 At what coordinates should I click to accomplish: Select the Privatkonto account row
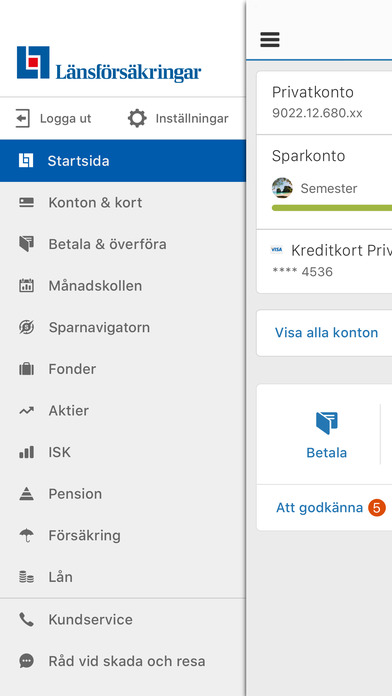click(324, 103)
